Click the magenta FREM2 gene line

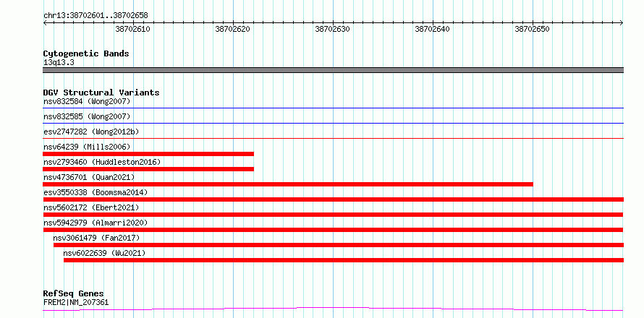pos(333,309)
